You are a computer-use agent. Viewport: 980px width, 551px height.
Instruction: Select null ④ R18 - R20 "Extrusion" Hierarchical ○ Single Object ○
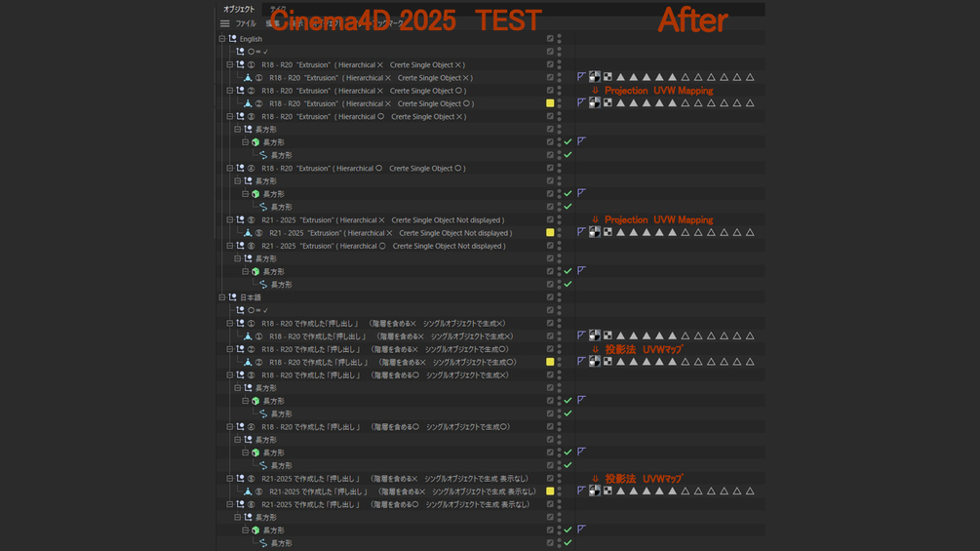click(x=363, y=168)
